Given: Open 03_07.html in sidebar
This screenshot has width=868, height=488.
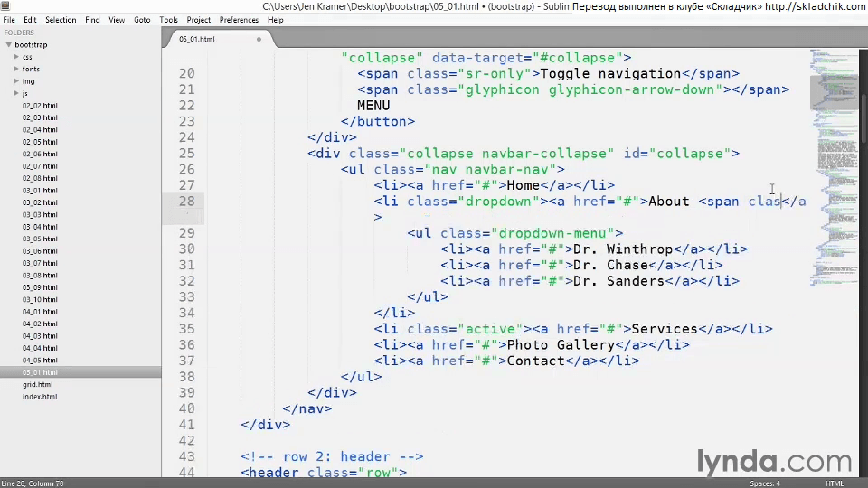Looking at the screenshot, I should click(40, 263).
